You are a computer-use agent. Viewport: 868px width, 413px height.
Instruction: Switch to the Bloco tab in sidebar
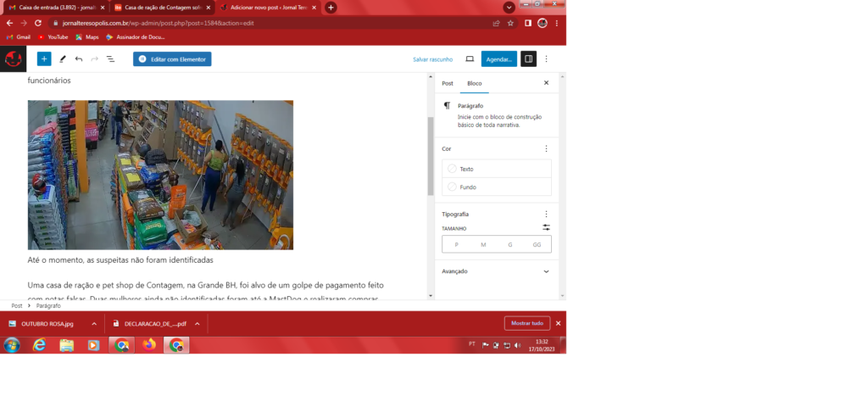(x=475, y=83)
